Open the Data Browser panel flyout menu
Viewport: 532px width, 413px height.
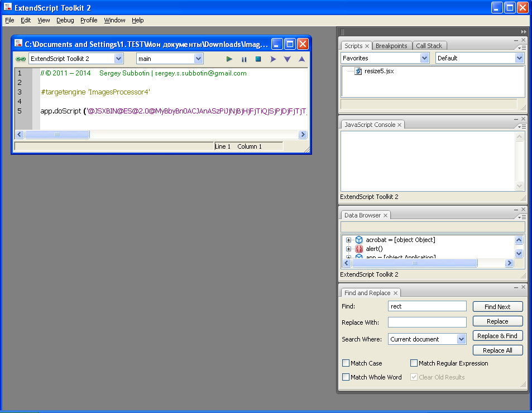pyautogui.click(x=522, y=217)
